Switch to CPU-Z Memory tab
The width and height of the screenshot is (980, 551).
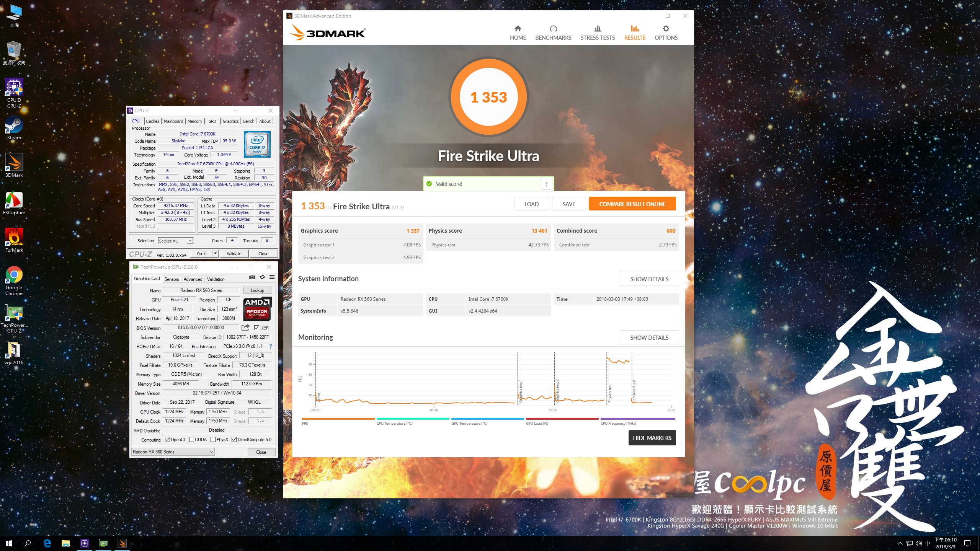click(195, 121)
